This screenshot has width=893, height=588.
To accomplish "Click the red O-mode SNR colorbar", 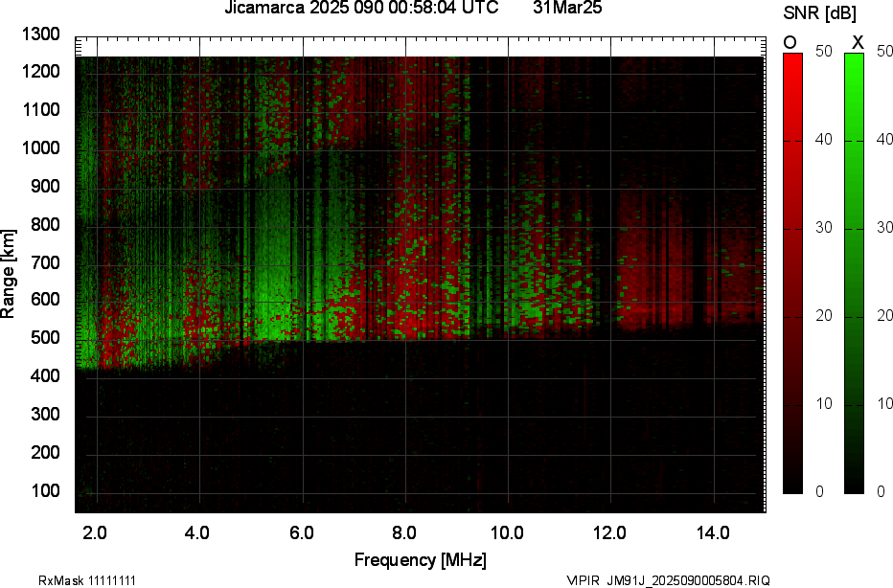I will point(792,273).
